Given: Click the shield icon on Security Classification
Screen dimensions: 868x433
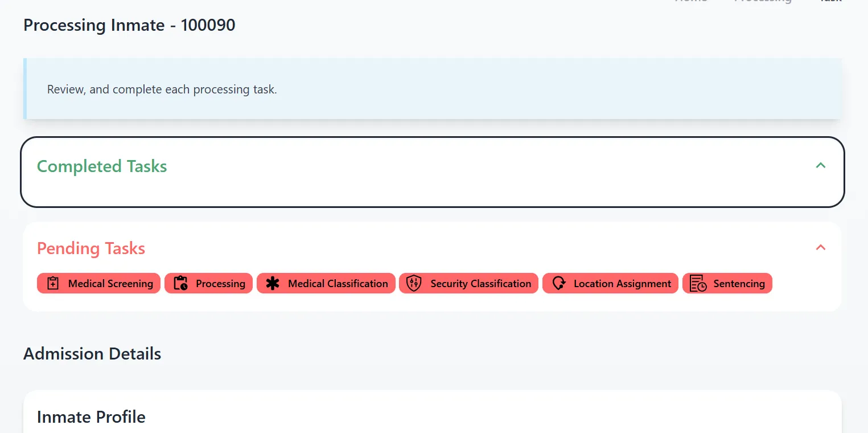Looking at the screenshot, I should click(x=414, y=283).
